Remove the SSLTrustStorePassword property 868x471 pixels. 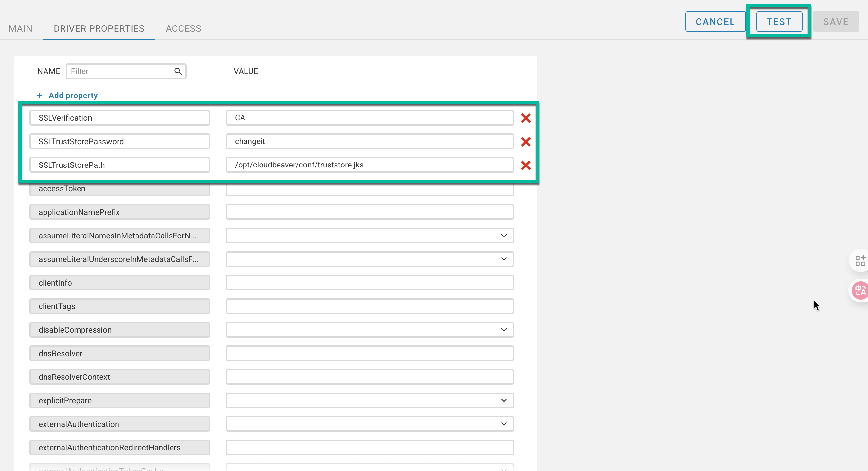click(x=525, y=142)
